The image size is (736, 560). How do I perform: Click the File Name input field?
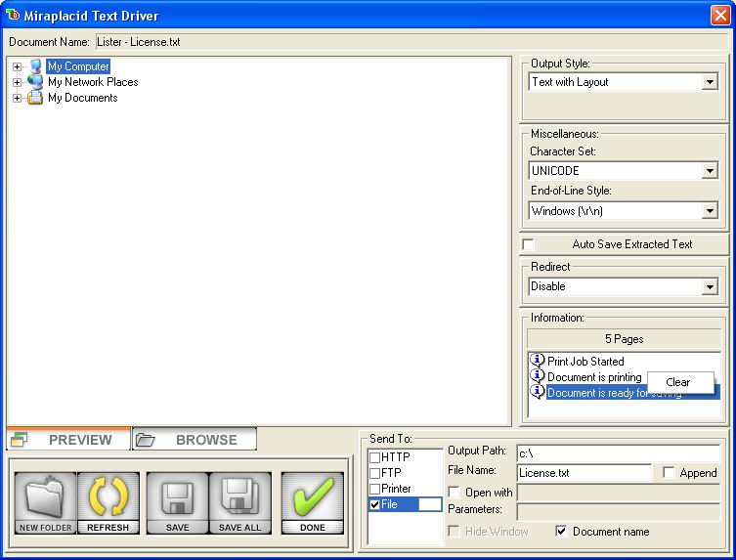(x=584, y=473)
